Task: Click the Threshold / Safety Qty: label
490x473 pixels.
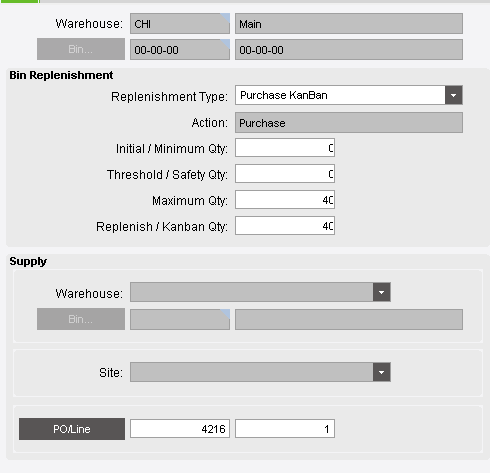Action: pyautogui.click(x=167, y=175)
